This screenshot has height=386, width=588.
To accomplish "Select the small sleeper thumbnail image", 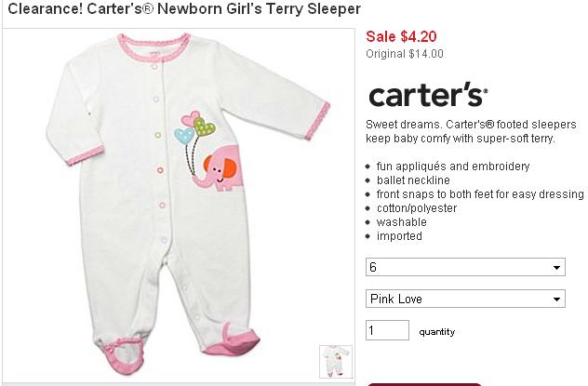I will 336,361.
